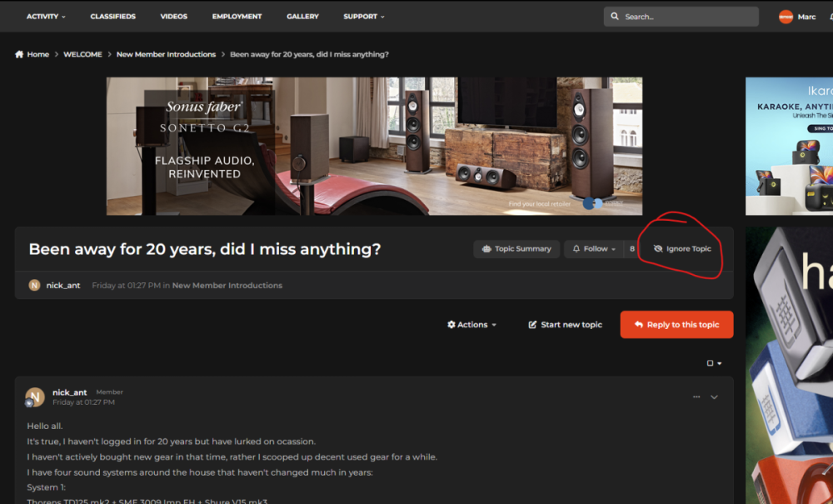Click the Reply to this topic button
Viewport: 833px width, 504px height.
click(x=676, y=325)
